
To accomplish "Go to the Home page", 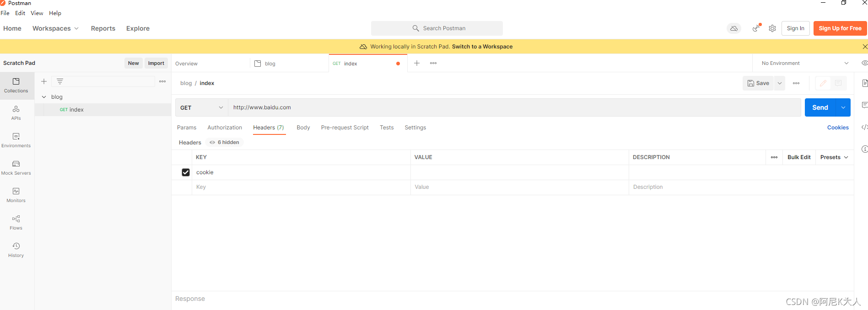I will 12,28.
